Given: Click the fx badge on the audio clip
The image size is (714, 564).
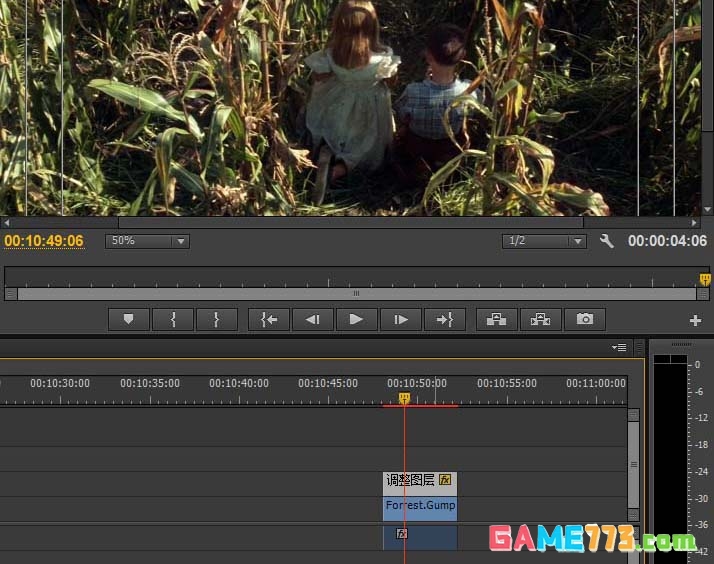Looking at the screenshot, I should pos(401,534).
